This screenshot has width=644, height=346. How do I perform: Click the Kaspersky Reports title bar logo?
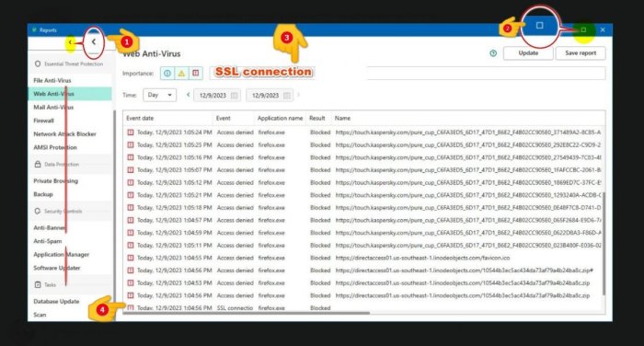[x=35, y=30]
